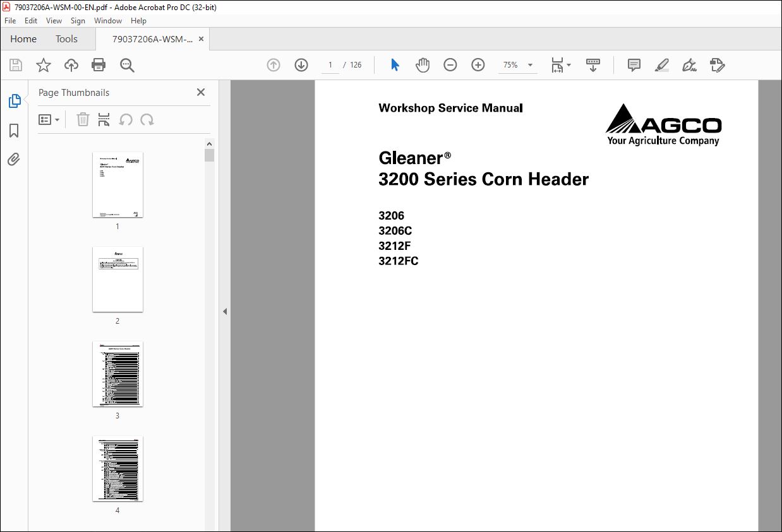Click the Workshop Service Manual heading
Screen dimensions: 782x532
[450, 108]
